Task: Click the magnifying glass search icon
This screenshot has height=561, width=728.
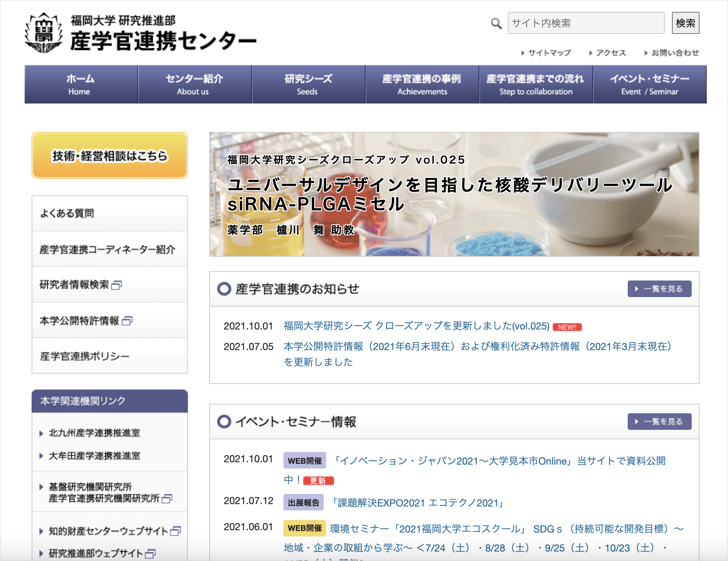Action: point(496,23)
